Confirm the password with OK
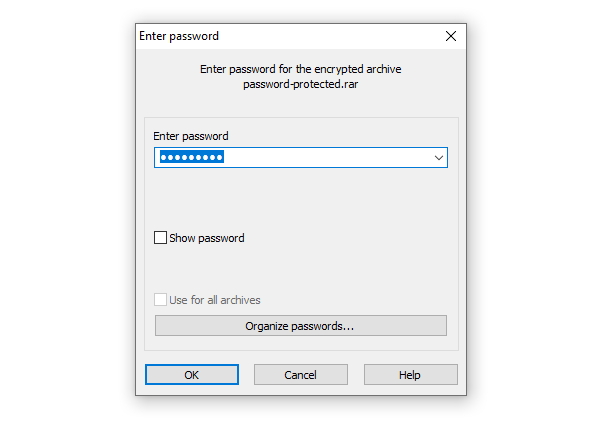 [191, 375]
